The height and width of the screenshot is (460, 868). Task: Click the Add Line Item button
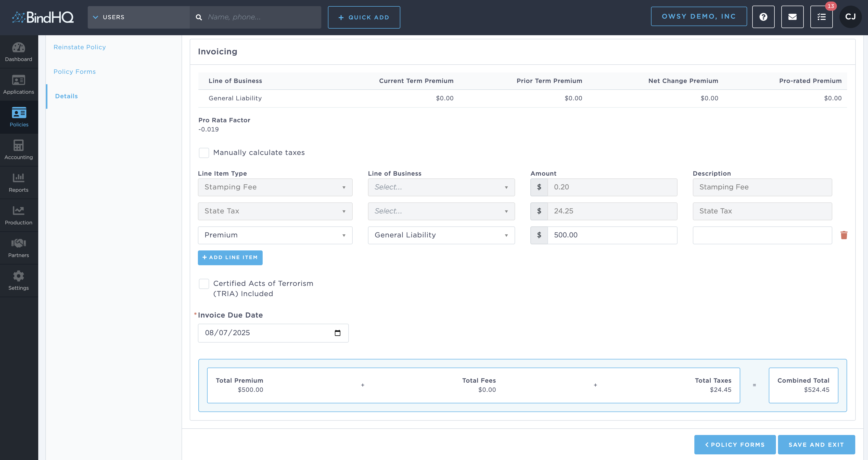coord(230,258)
